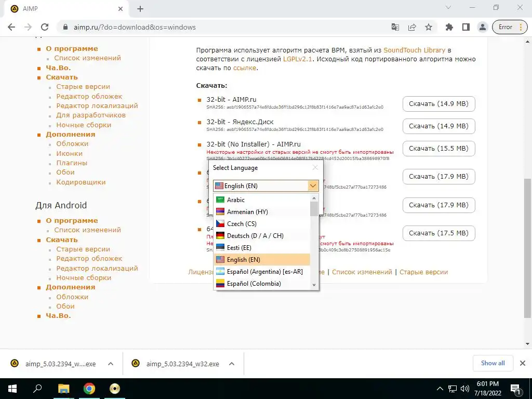Open the extensions puzzle icon
Screen dimensions: 532x399
tap(449, 27)
